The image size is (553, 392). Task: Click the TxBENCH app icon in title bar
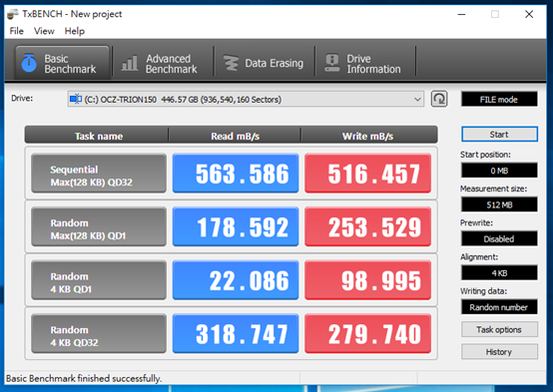pos(13,14)
